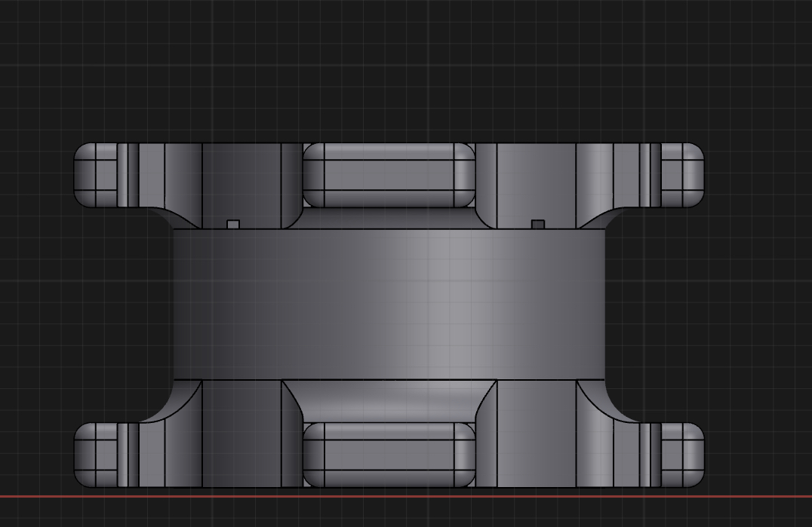The image size is (812, 527).
Task: Select the bottom-left rounded flange end
Action: coord(96,455)
